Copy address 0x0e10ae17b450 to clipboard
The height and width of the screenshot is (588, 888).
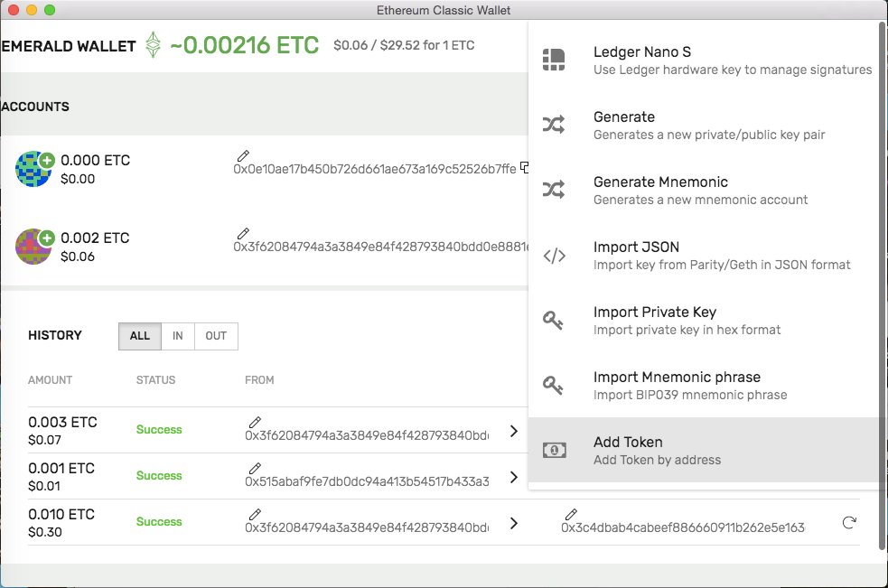(525, 167)
